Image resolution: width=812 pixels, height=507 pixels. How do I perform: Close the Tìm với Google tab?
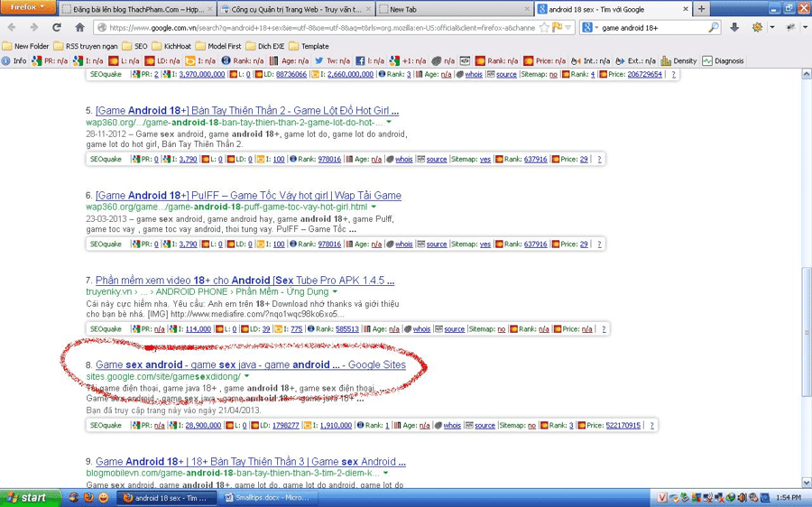685,9
